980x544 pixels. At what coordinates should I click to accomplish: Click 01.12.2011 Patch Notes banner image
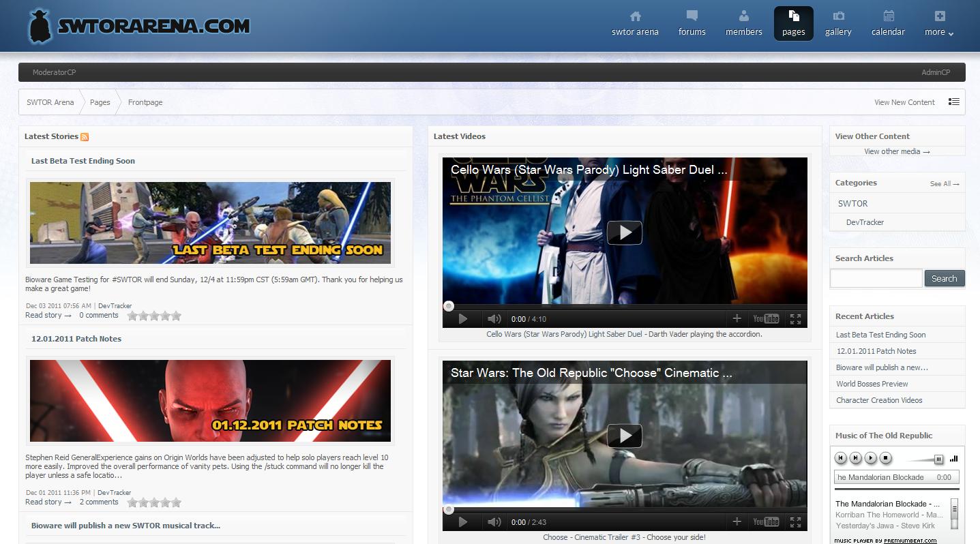(x=210, y=401)
